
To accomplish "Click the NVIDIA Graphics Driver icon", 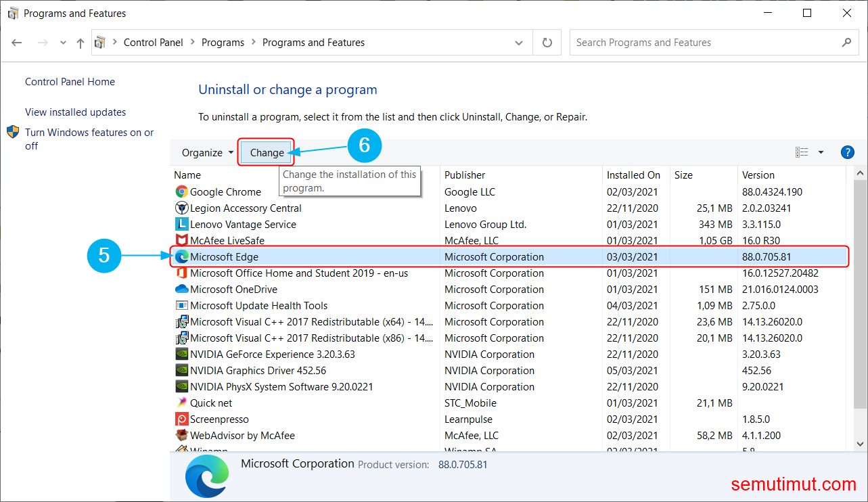I will coord(181,371).
